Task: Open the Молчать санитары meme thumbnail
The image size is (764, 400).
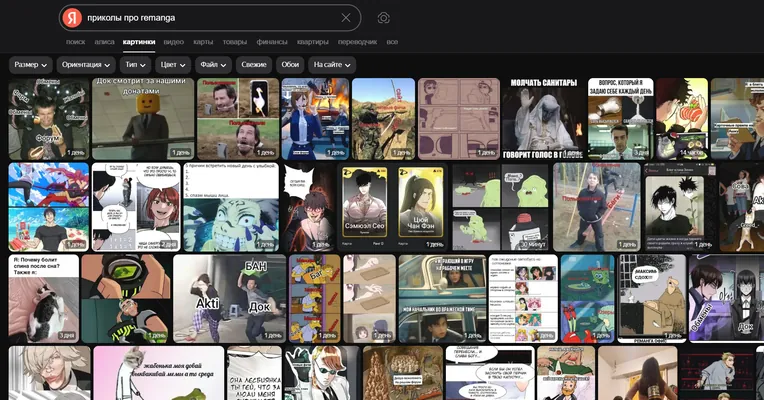Action: 543,119
